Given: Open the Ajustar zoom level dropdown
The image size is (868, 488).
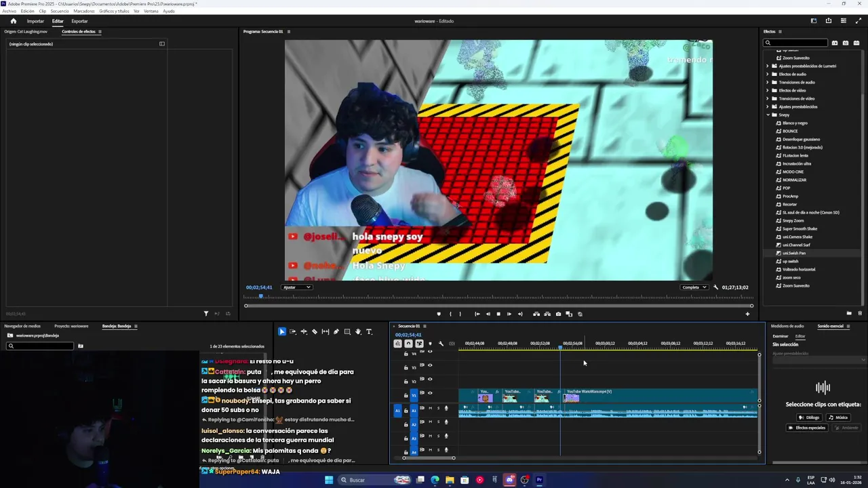Looking at the screenshot, I should [x=297, y=287].
